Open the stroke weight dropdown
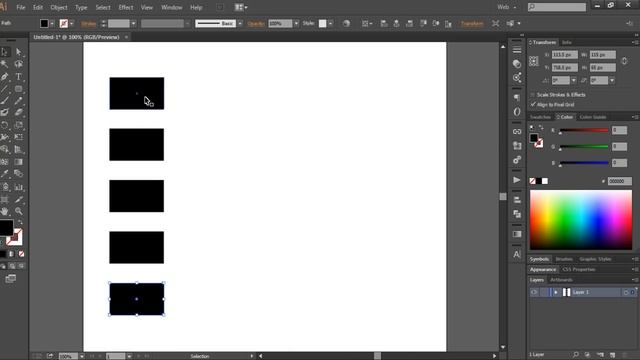 coord(133,24)
